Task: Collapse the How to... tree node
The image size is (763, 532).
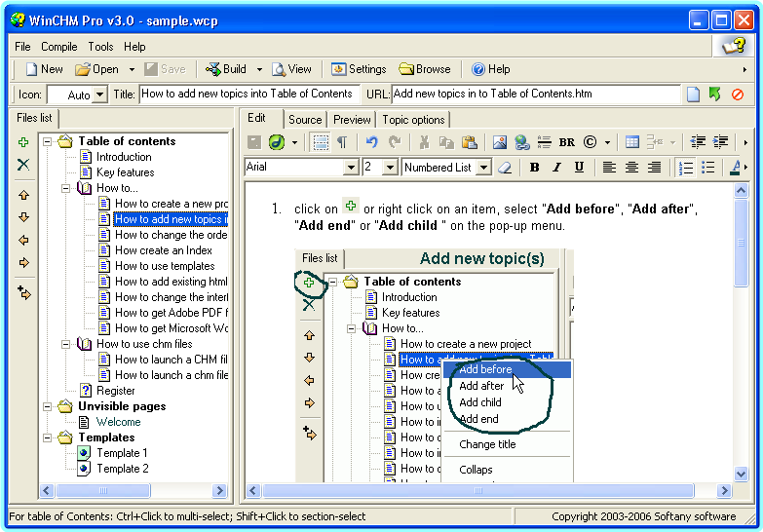Action: pos(65,188)
